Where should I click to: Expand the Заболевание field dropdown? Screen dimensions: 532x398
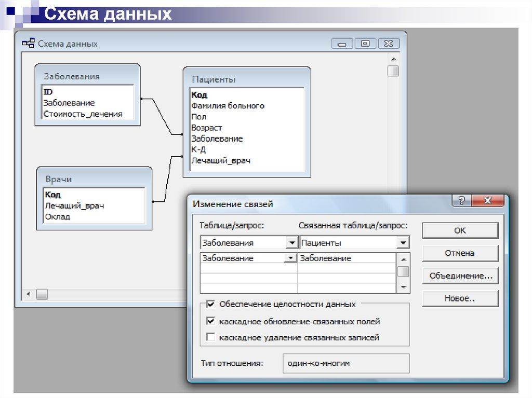[x=290, y=258]
